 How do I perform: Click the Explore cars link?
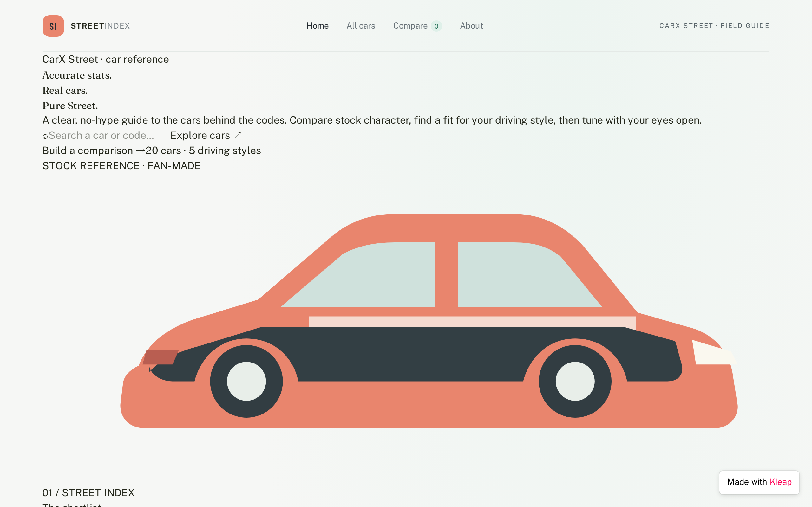click(x=206, y=135)
